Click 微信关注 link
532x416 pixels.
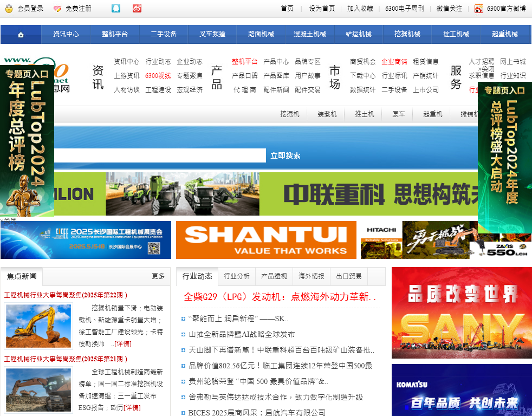(x=449, y=9)
